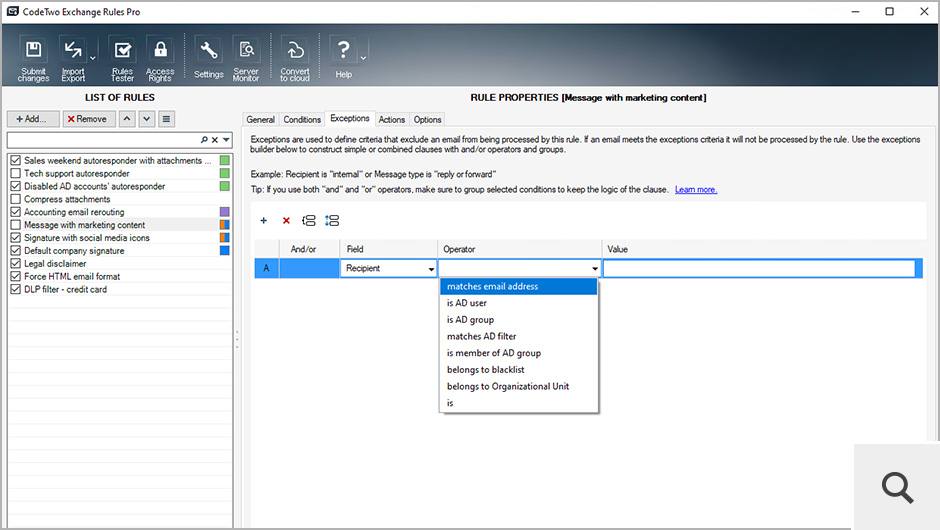
Task: Click Convert to cloud icon
Action: (295, 59)
